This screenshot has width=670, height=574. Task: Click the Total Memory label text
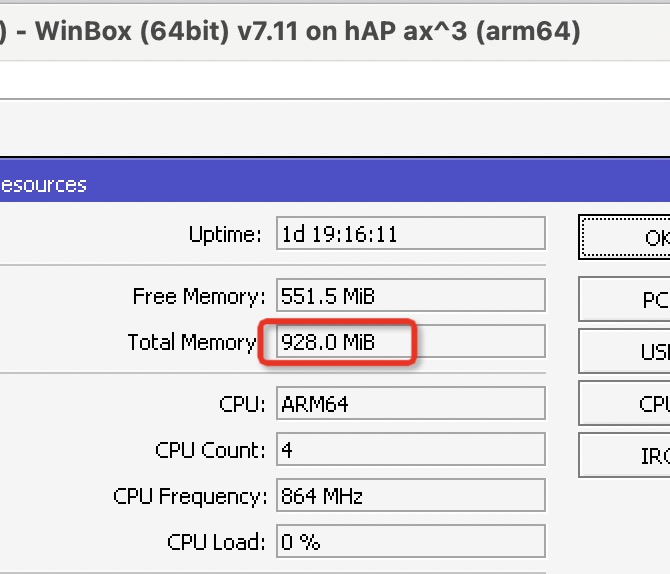192,342
